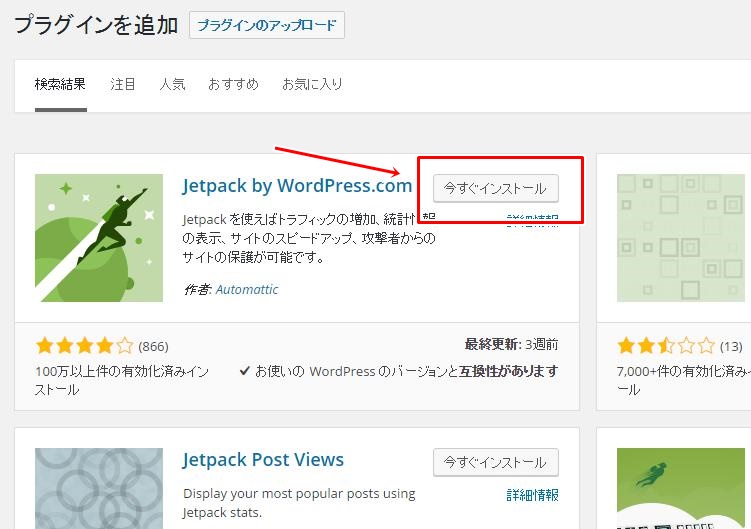The height and width of the screenshot is (529, 751).
Task: Click the プラグインのアップロード button
Action: (x=267, y=25)
